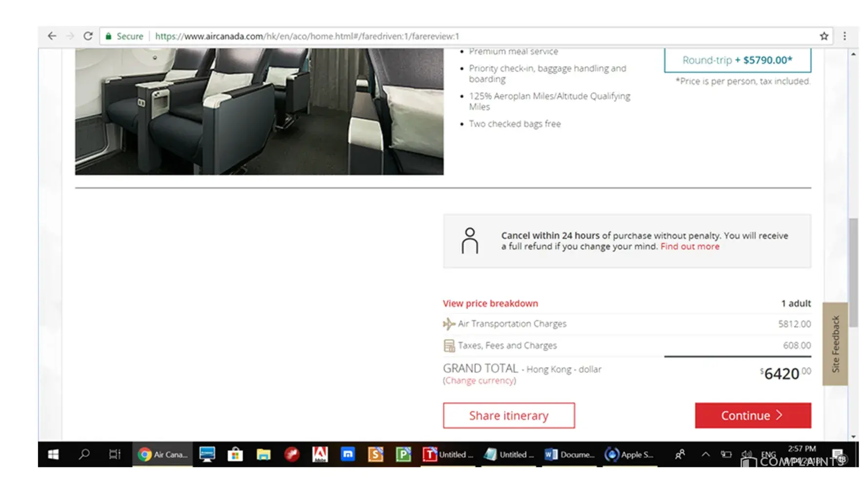The width and height of the screenshot is (868, 488).
Task: Open the Chrome three-dot menu
Action: tap(845, 36)
